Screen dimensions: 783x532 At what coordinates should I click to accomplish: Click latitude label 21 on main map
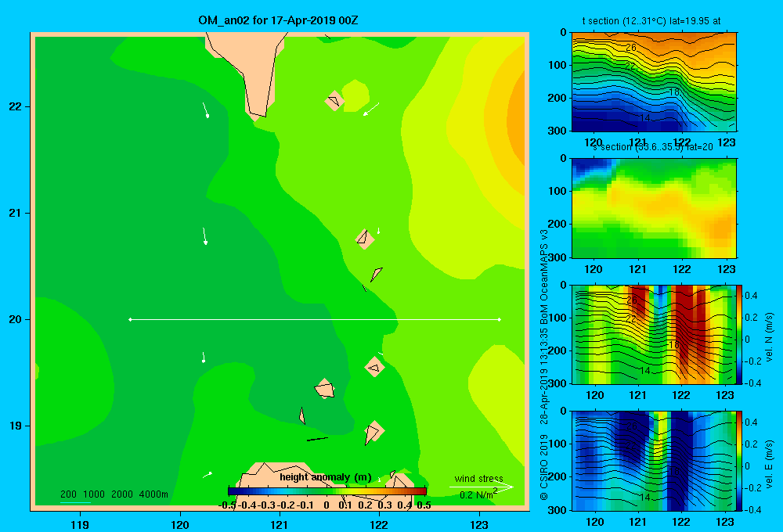pyautogui.click(x=16, y=213)
